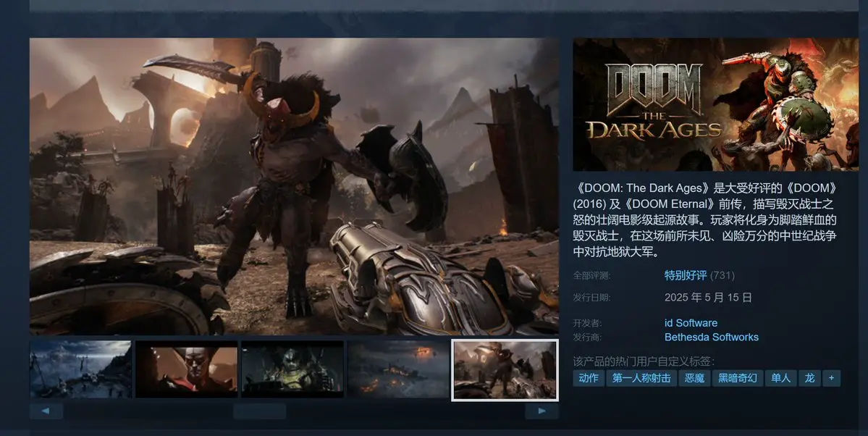Click the game description paragraph
This screenshot has width=868, height=436.
click(704, 220)
